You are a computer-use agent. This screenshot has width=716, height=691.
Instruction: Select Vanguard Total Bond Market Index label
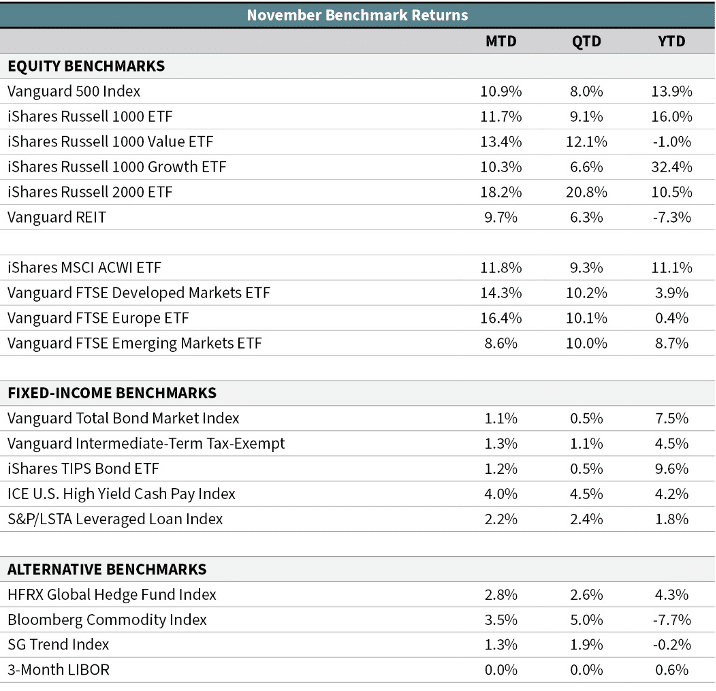pyautogui.click(x=123, y=418)
